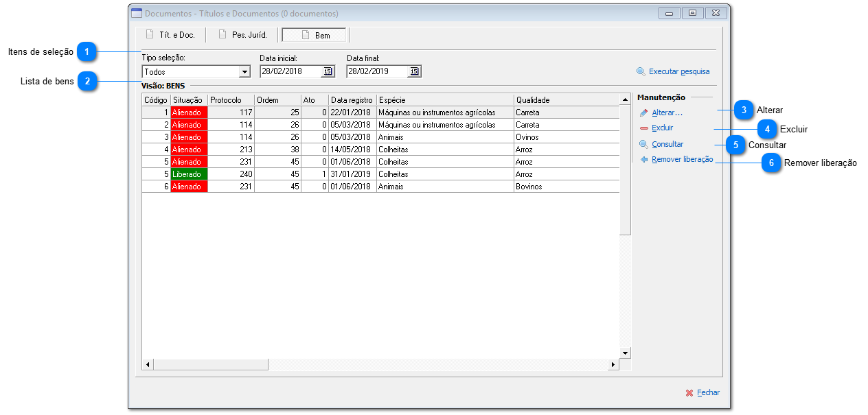Click date cell 14/05/2018
This screenshot has height=415, width=868.
point(352,150)
